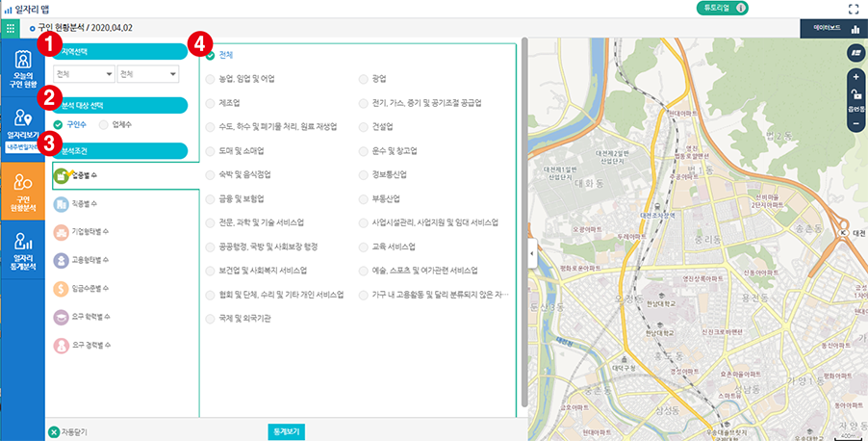
Task: Choose the 광업 option
Action: pos(372,79)
